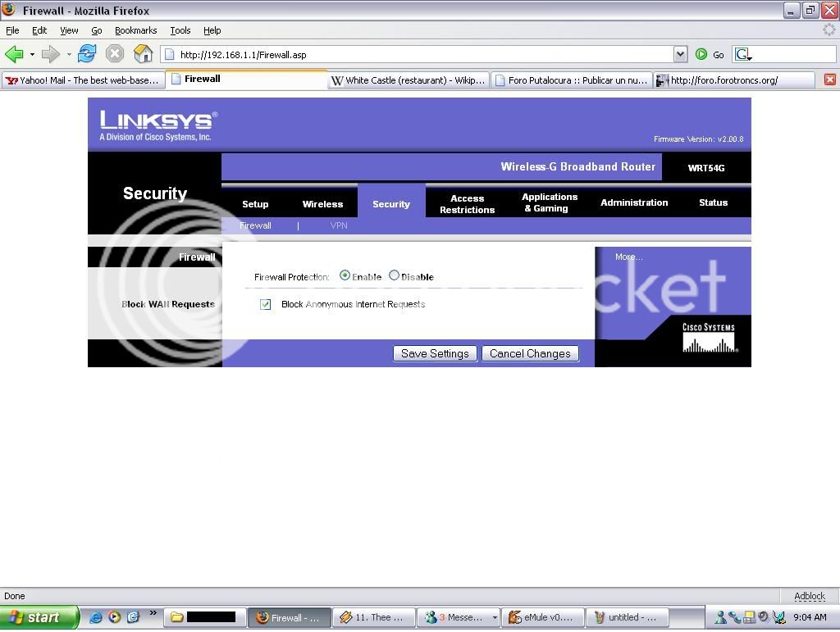Image resolution: width=840 pixels, height=632 pixels.
Task: Expand the quick launch overflow chevron
Action: click(153, 612)
